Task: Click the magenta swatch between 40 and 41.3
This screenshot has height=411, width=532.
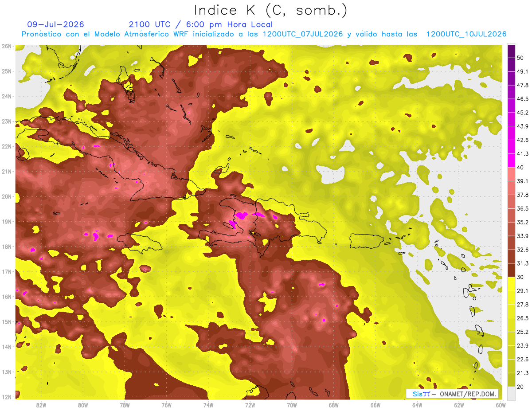Action: [511, 160]
